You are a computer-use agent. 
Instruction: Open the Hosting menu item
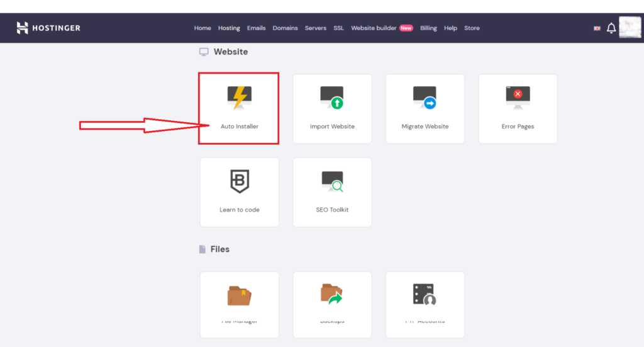(229, 28)
